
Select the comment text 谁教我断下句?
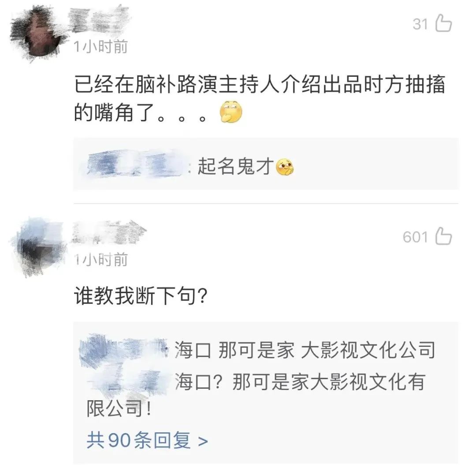141,296
